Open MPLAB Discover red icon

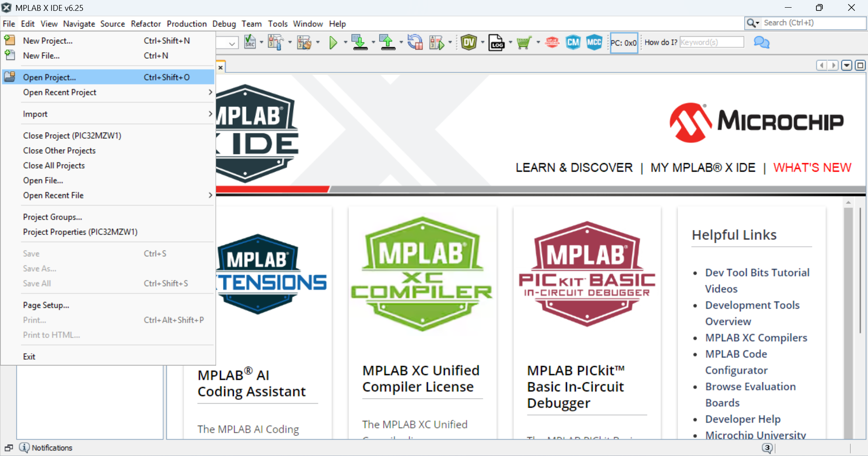coord(552,42)
